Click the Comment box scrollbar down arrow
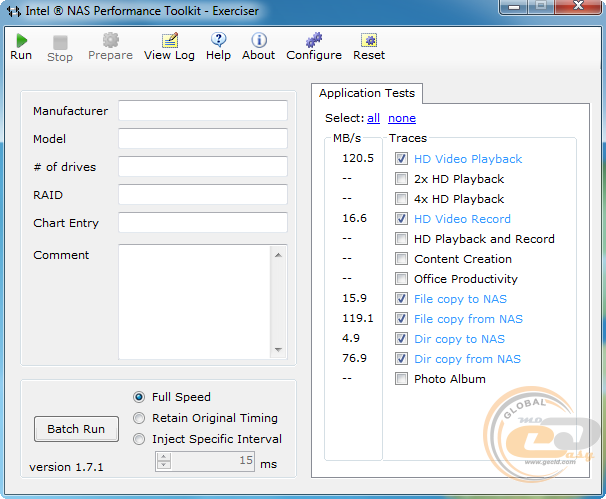This screenshot has height=499, width=606. click(279, 350)
